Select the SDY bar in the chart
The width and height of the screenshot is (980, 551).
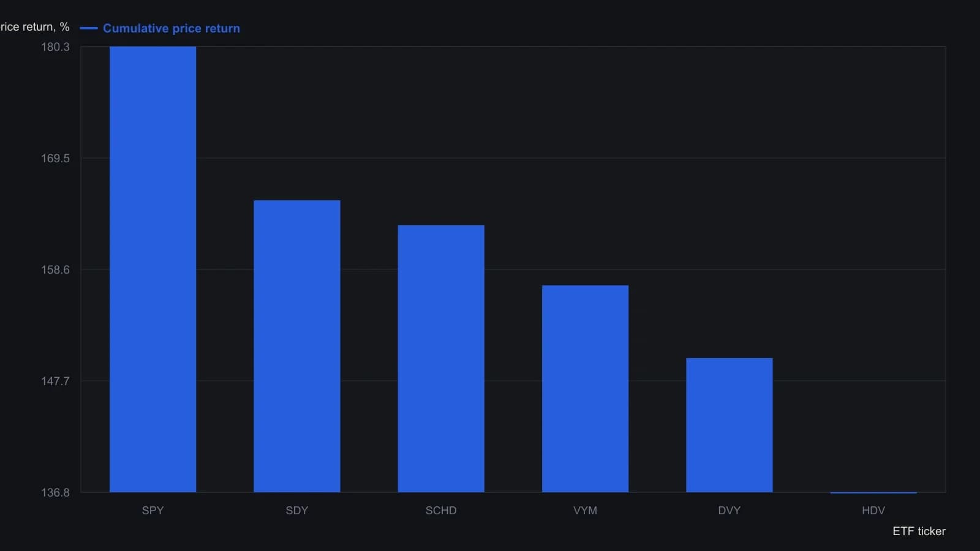(297, 346)
